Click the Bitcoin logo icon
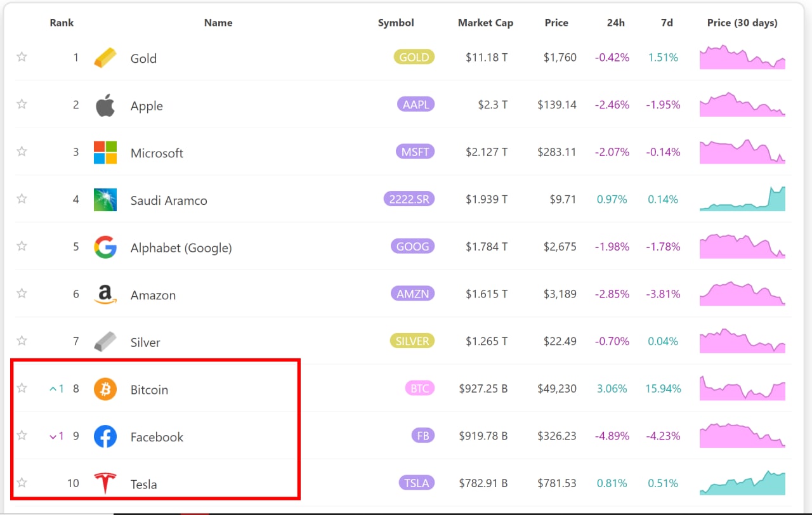This screenshot has height=515, width=812. coord(105,389)
